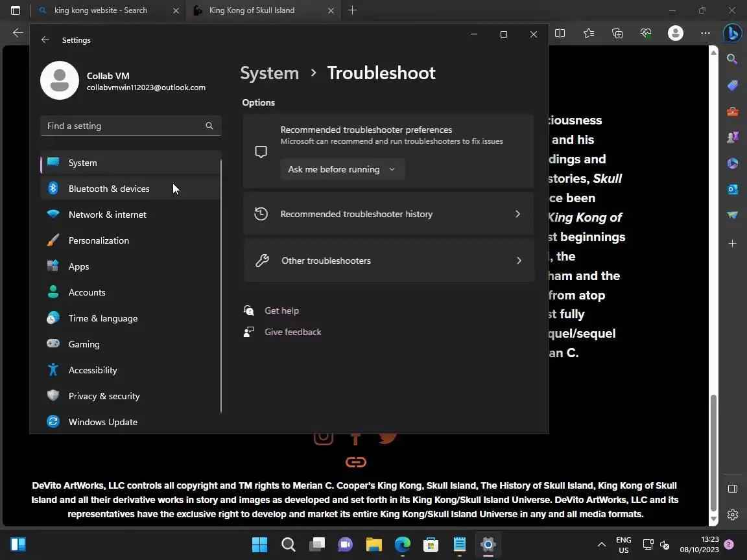Image resolution: width=747 pixels, height=560 pixels.
Task: Click the Edge profile avatar icon
Action: (x=676, y=33)
